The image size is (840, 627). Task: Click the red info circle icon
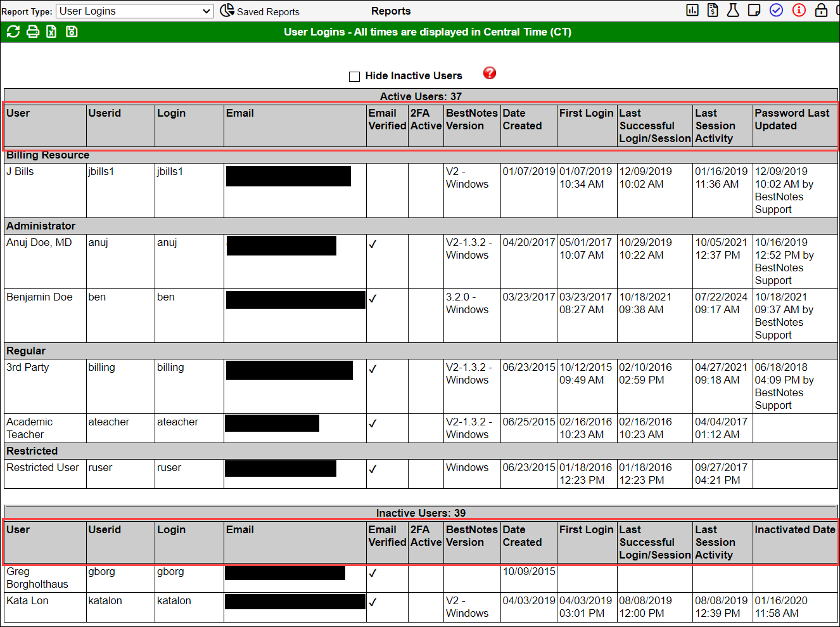(799, 10)
